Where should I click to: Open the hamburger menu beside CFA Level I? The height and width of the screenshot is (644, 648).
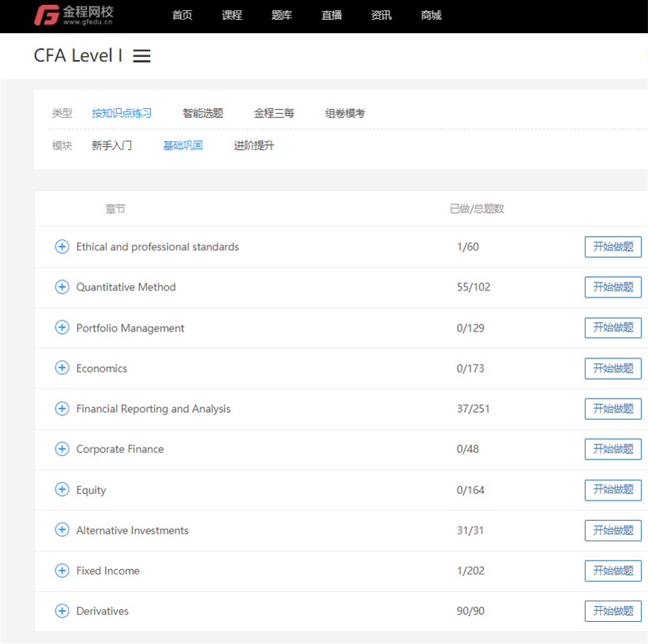coord(141,56)
